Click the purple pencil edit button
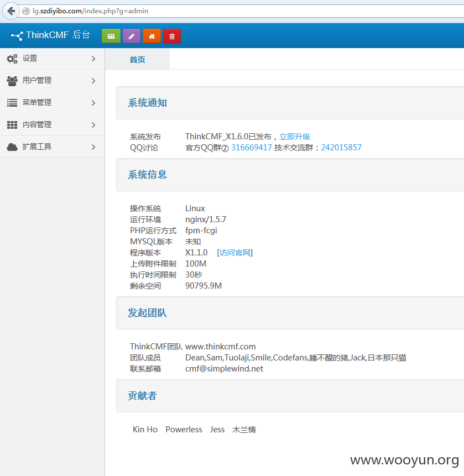The height and width of the screenshot is (476, 464). click(132, 36)
